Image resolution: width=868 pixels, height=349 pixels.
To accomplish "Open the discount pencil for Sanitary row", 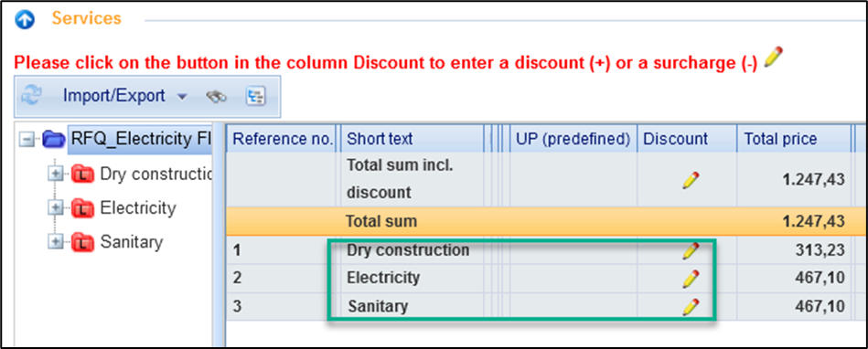I will click(691, 306).
